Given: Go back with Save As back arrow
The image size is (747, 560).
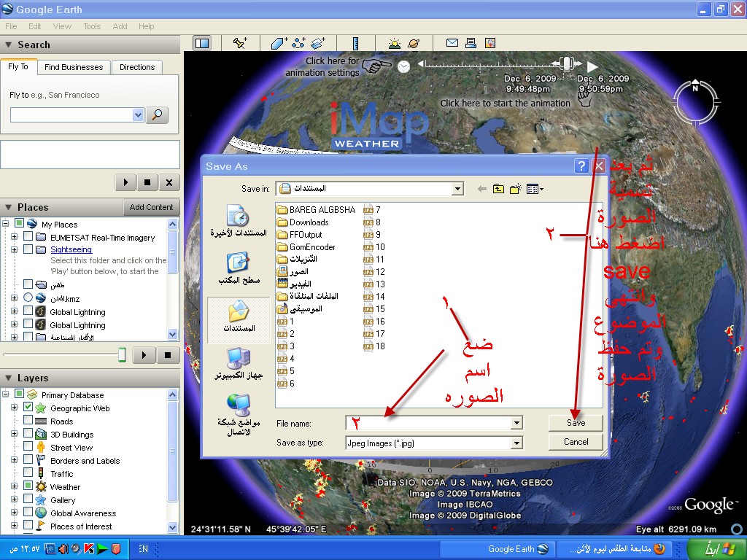Looking at the screenshot, I should coord(481,189).
